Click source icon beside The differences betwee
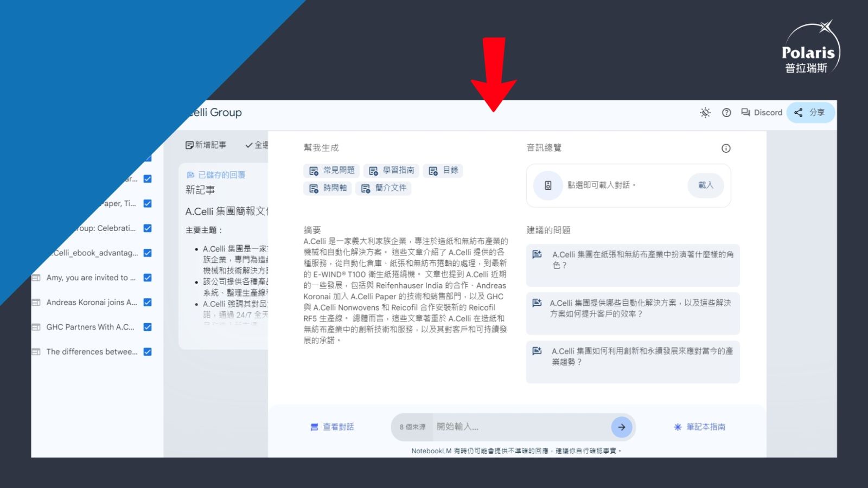This screenshot has height=488, width=868. pos(36,352)
